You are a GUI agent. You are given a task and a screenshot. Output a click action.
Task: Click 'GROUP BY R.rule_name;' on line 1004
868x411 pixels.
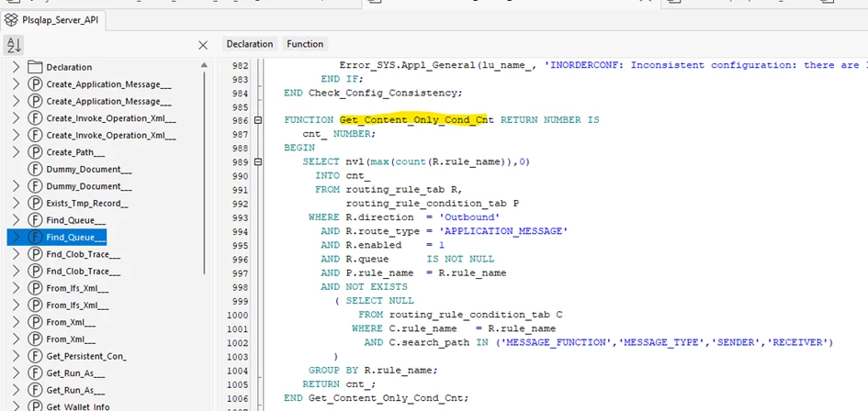[x=373, y=370]
